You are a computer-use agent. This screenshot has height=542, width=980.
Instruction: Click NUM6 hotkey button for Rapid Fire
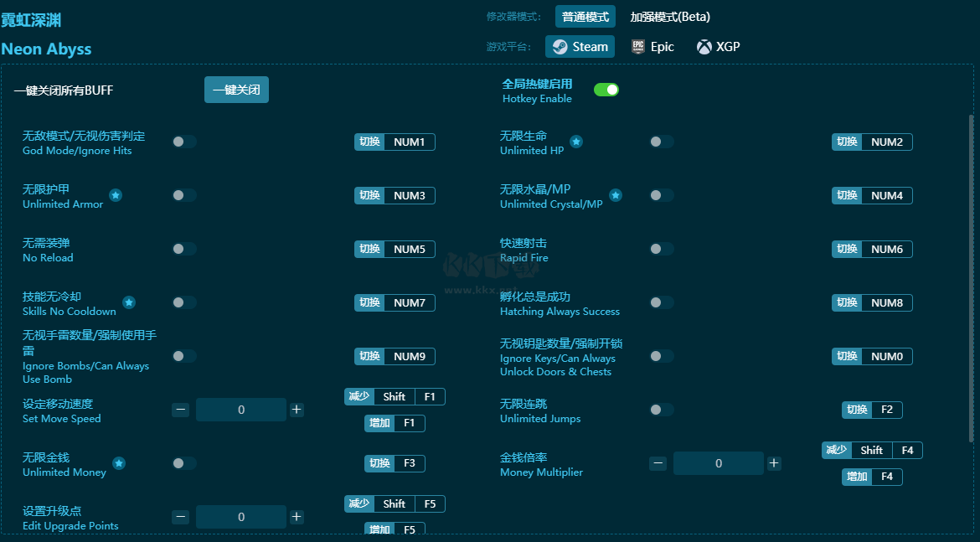(872, 249)
